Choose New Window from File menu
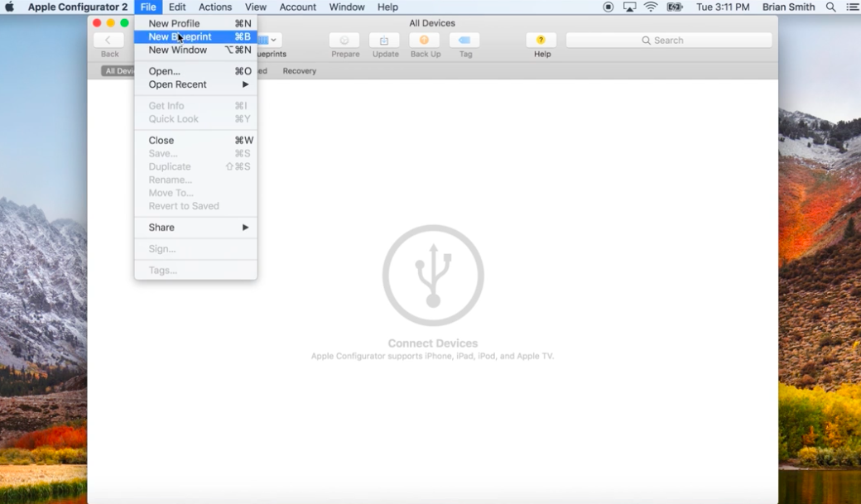The image size is (861, 504). tap(196, 50)
